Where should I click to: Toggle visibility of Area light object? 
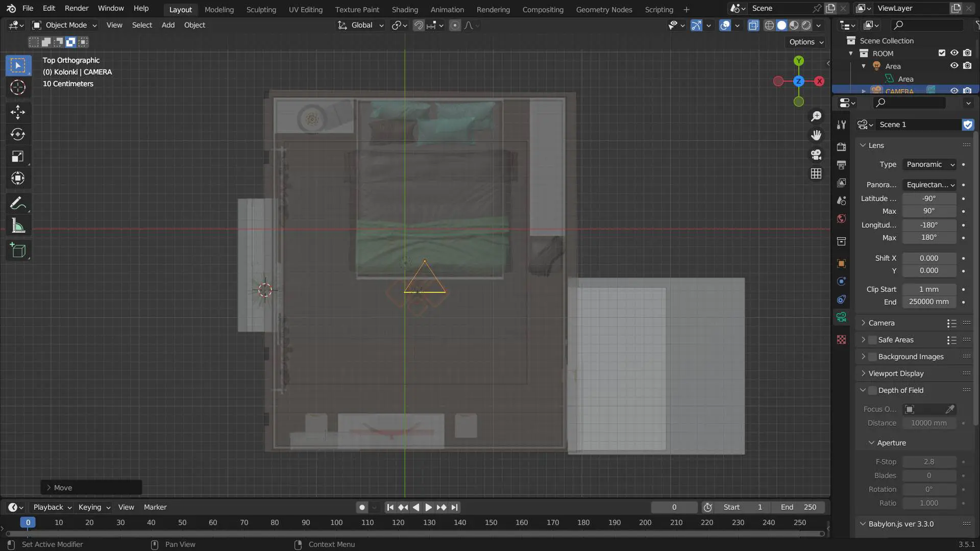[x=954, y=67]
